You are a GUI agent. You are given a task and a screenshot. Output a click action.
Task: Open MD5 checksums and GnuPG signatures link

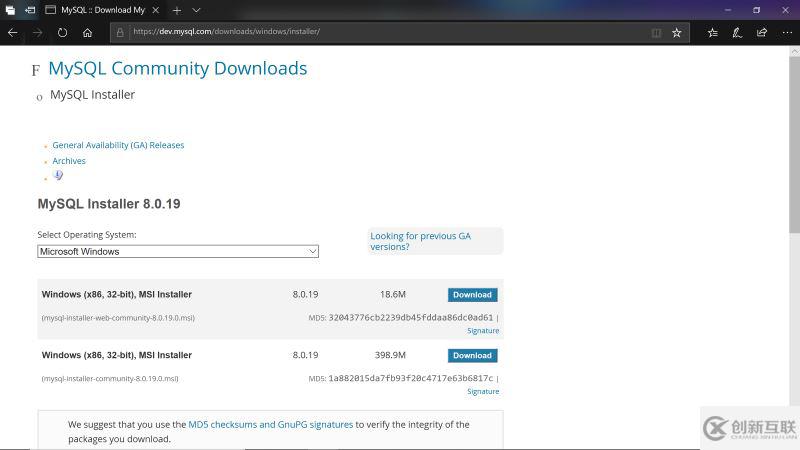click(270, 424)
